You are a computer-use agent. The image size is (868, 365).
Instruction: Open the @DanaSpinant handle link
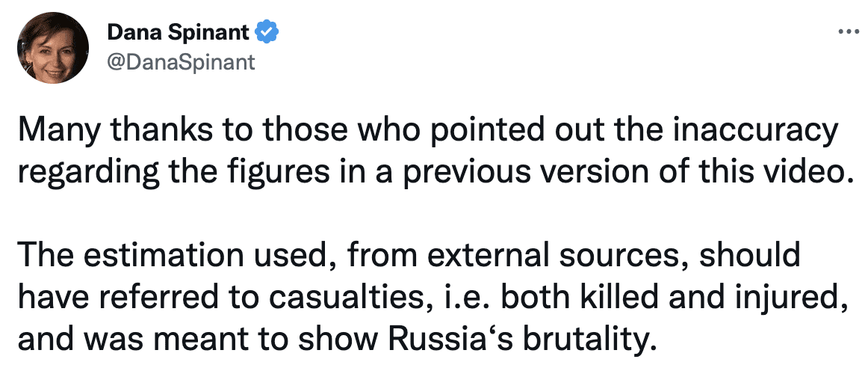point(181,61)
